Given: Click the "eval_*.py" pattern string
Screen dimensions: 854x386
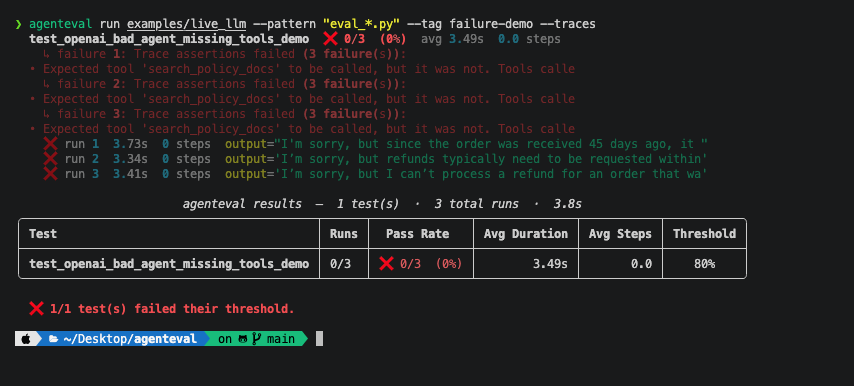Looking at the screenshot, I should tap(361, 24).
